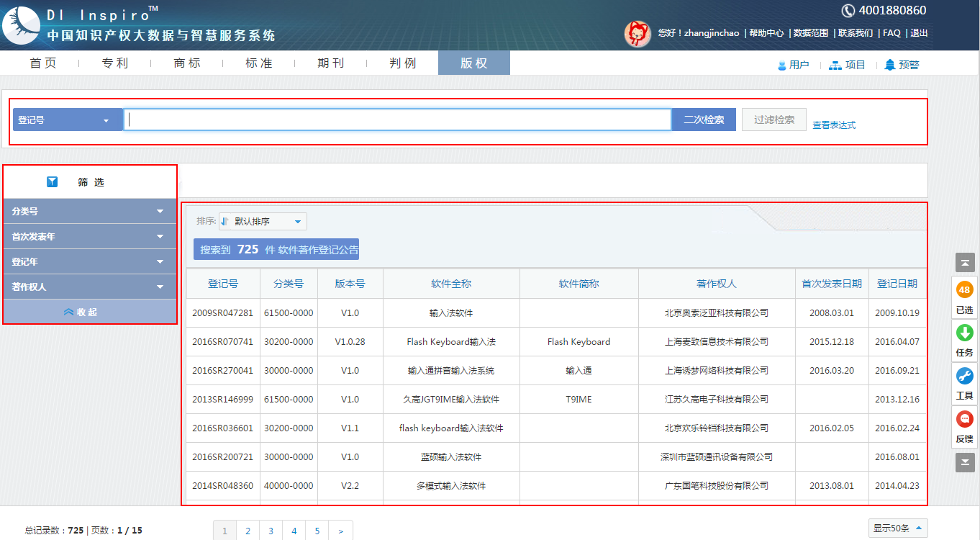This screenshot has width=980, height=540.
Task: Click the search query input field
Action: 397,120
